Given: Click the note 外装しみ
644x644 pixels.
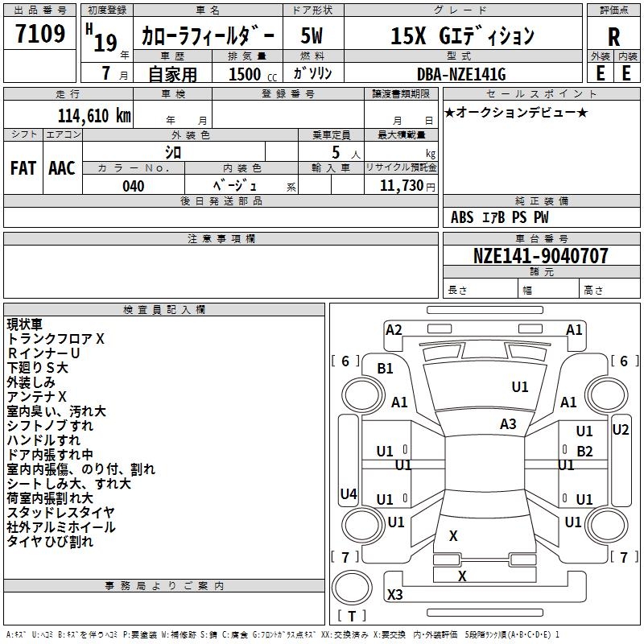Looking at the screenshot, I should (x=31, y=382).
